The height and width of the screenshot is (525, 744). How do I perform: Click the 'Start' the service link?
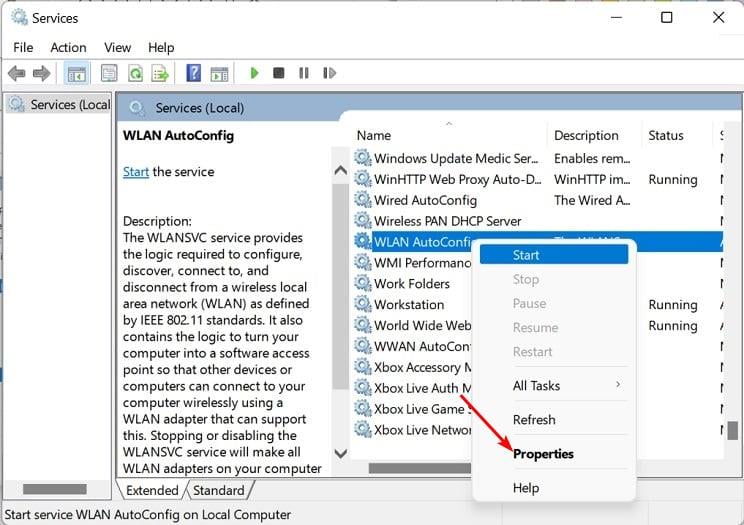click(135, 171)
